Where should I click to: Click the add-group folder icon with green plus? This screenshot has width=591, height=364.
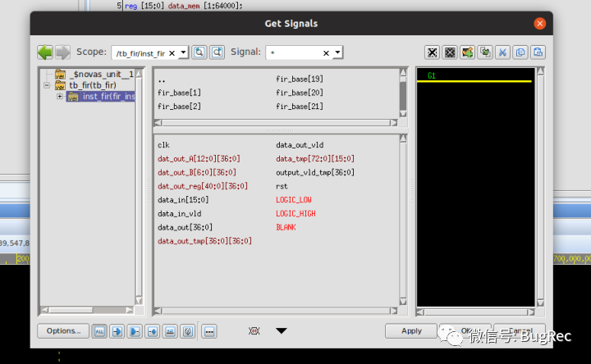tap(467, 52)
